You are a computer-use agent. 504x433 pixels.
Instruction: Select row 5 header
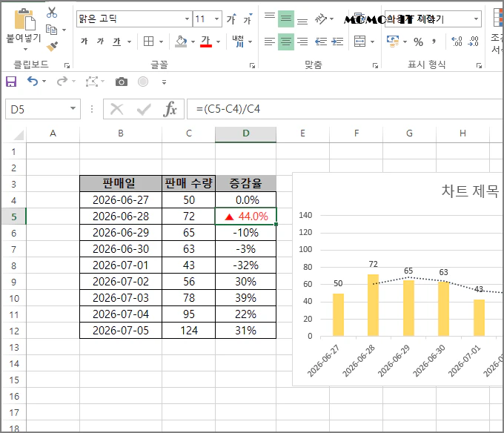point(14,216)
